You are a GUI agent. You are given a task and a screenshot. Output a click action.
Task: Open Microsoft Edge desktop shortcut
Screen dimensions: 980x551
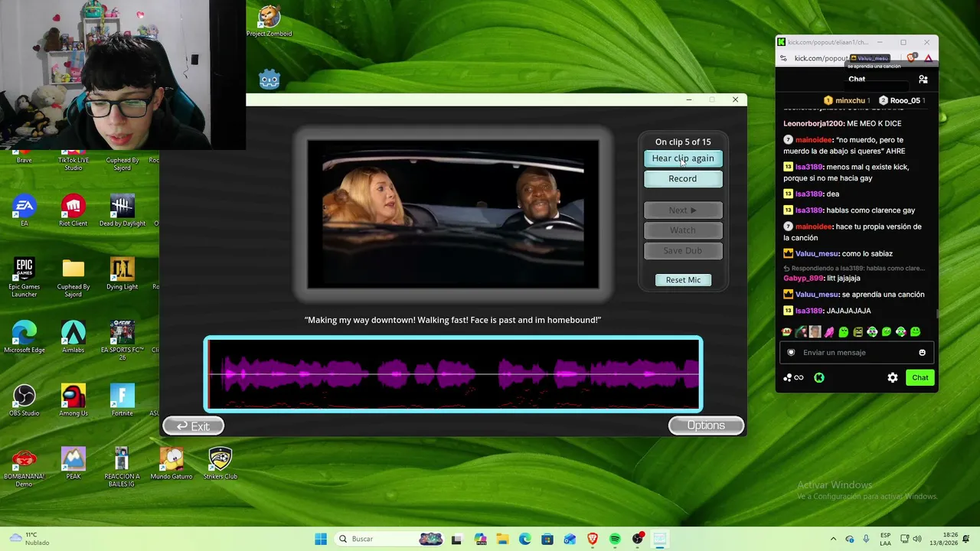[24, 337]
